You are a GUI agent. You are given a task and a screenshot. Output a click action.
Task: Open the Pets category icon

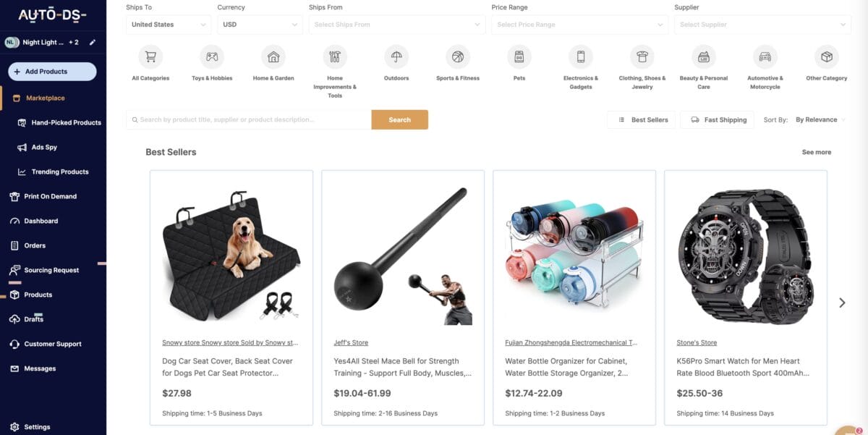click(519, 56)
